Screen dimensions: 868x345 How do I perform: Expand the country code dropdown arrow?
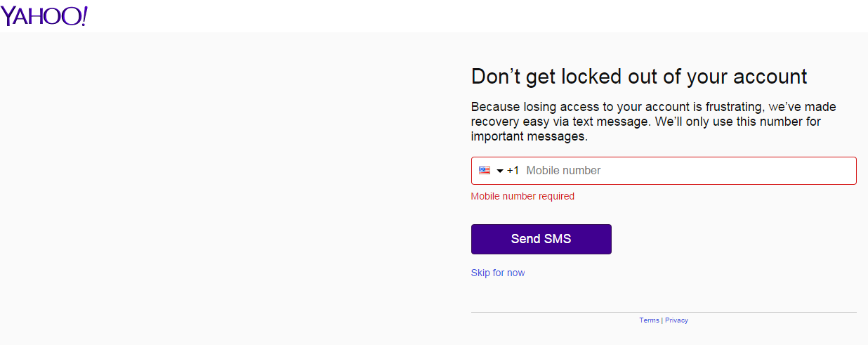click(x=500, y=171)
